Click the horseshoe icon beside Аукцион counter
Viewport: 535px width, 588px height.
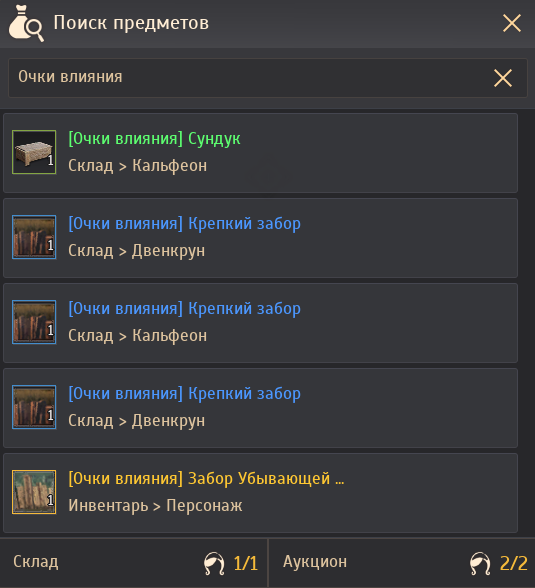pyautogui.click(x=480, y=563)
